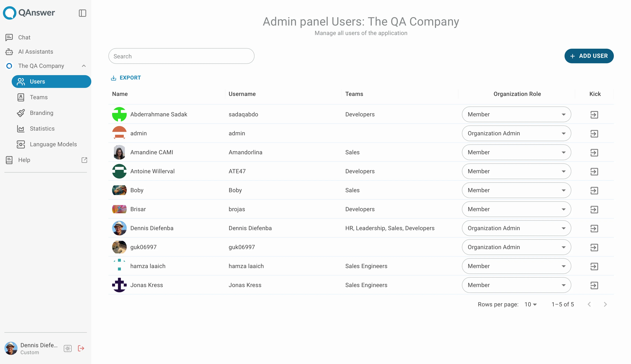Image resolution: width=631 pixels, height=364 pixels.
Task: Open role dropdown for guk06997
Action: (516, 247)
